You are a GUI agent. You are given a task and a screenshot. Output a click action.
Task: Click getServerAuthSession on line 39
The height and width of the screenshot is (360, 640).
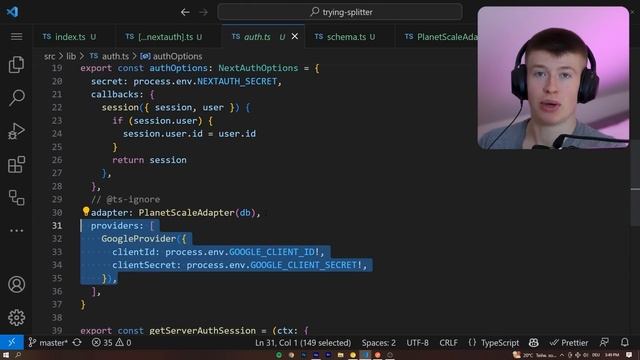click(x=202, y=330)
